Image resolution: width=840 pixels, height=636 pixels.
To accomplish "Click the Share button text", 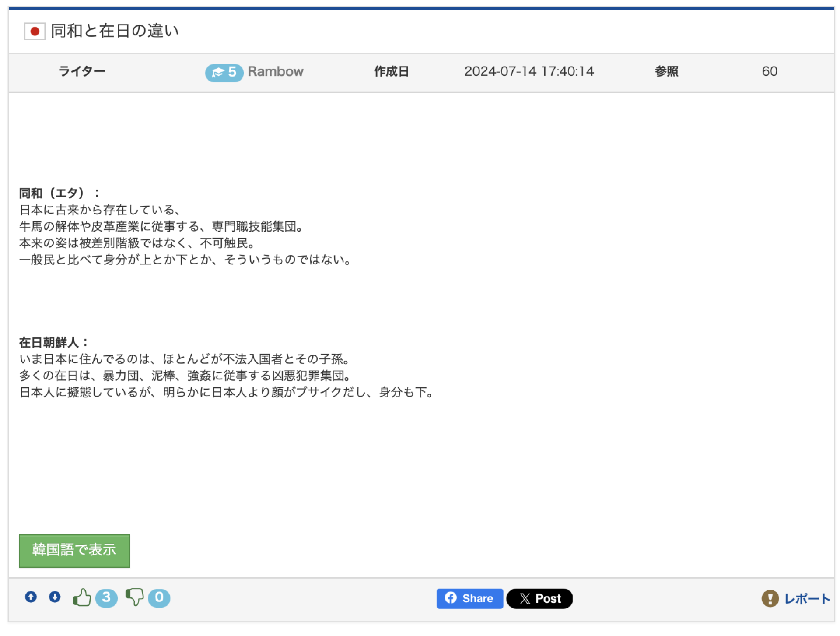I will [477, 598].
